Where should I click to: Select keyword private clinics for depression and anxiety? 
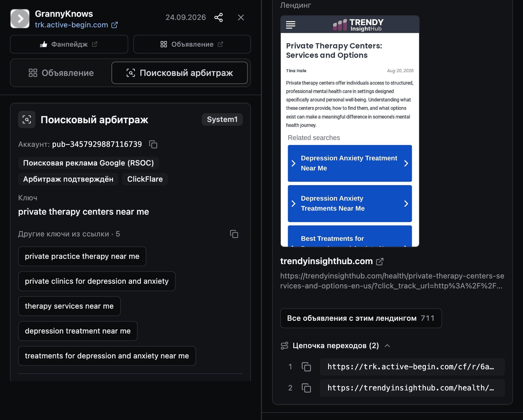pos(97,281)
